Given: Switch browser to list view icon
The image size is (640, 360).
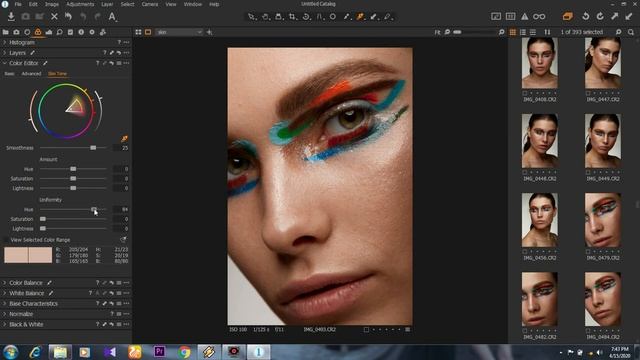Looking at the screenshot, I should tap(523, 32).
